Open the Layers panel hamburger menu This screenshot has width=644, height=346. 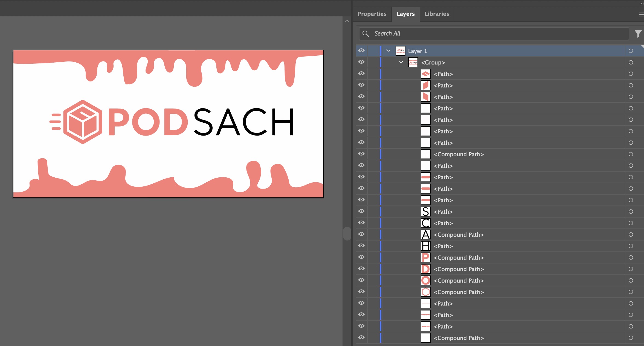click(x=641, y=14)
